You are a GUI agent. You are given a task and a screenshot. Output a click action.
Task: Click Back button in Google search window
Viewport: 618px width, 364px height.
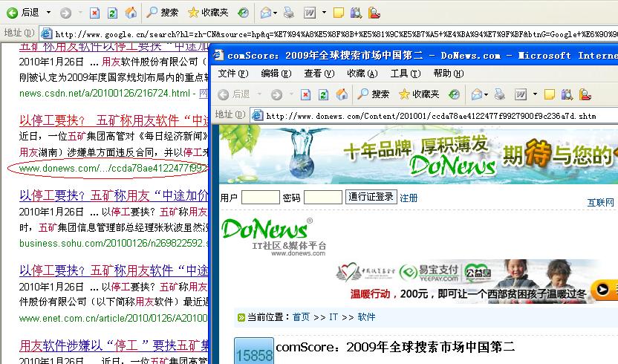pos(23,13)
